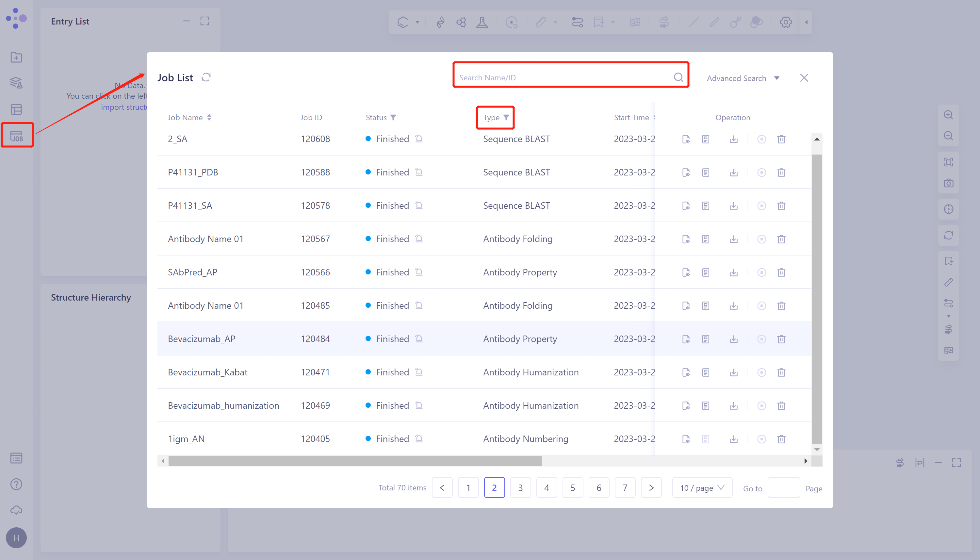
Task: Click the H user avatar
Action: point(16,538)
